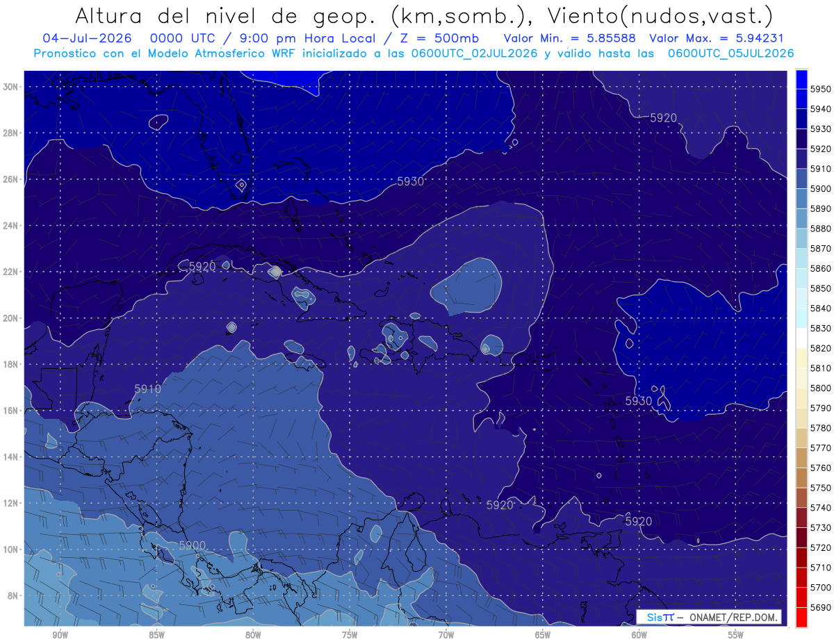Select the 90W longitude axis label
This screenshot has height=644, width=834.
click(60, 635)
